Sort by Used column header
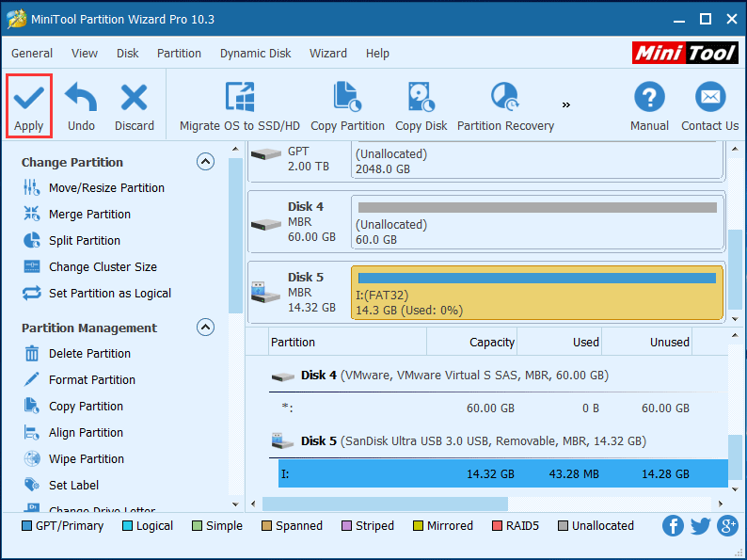747x560 pixels. [x=559, y=343]
